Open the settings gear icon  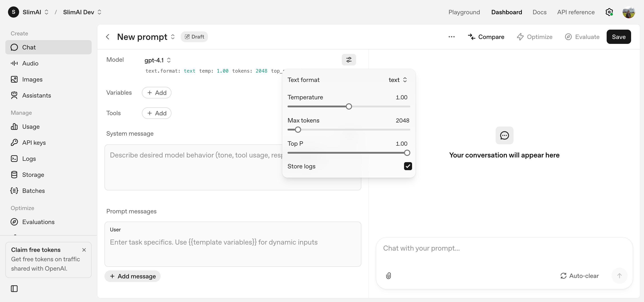click(x=609, y=12)
